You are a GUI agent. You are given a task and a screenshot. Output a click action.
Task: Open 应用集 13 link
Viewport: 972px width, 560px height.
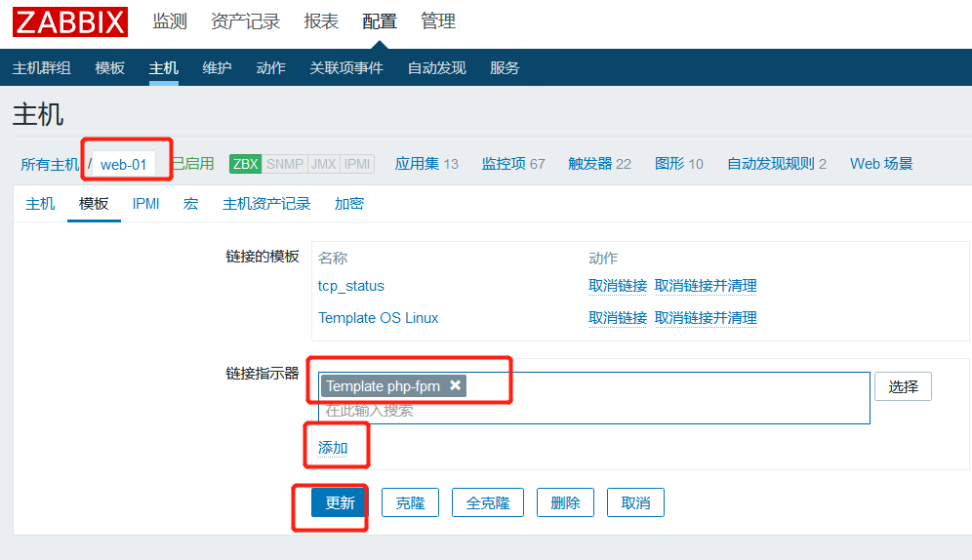(426, 164)
